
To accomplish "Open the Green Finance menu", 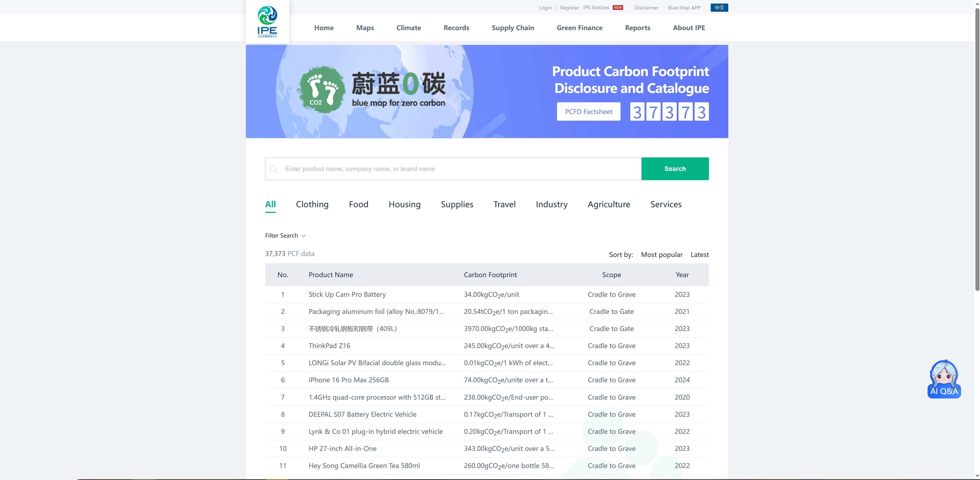I will pyautogui.click(x=579, y=28).
